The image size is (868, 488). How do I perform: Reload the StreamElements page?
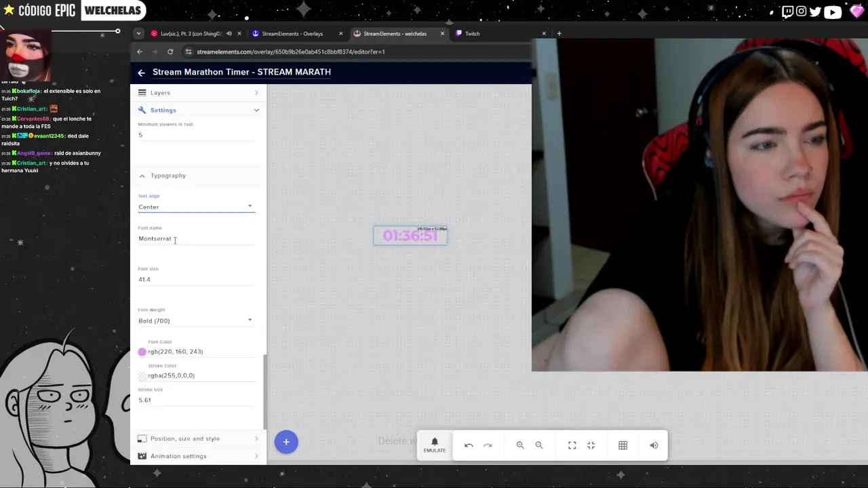click(170, 52)
